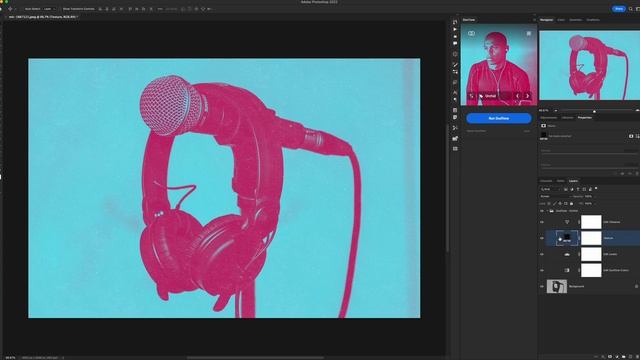Switch to the Libraries tab
This screenshot has width=640, height=360.
tap(567, 118)
